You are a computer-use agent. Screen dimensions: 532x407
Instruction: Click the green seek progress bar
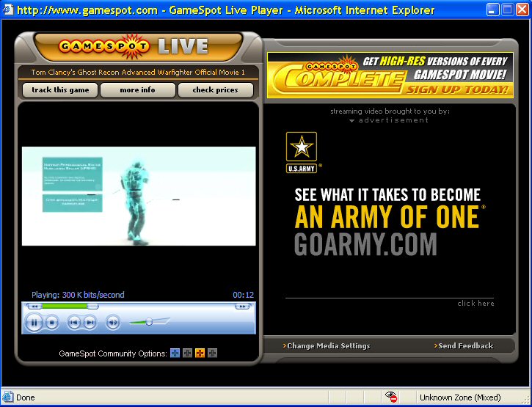tap(65, 307)
